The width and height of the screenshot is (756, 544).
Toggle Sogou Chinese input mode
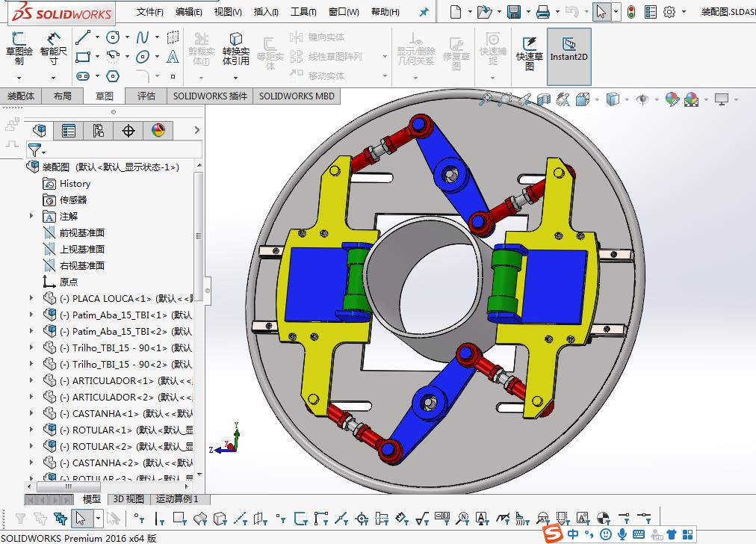(x=573, y=534)
